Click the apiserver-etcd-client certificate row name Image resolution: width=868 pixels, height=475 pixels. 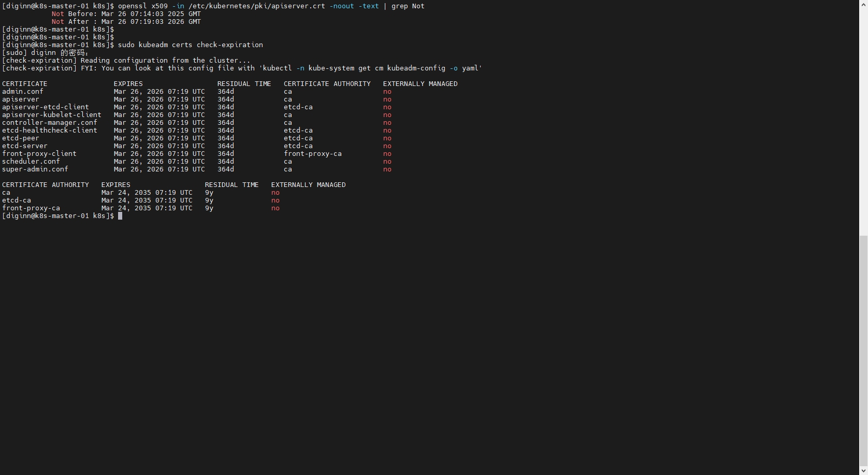pyautogui.click(x=46, y=107)
